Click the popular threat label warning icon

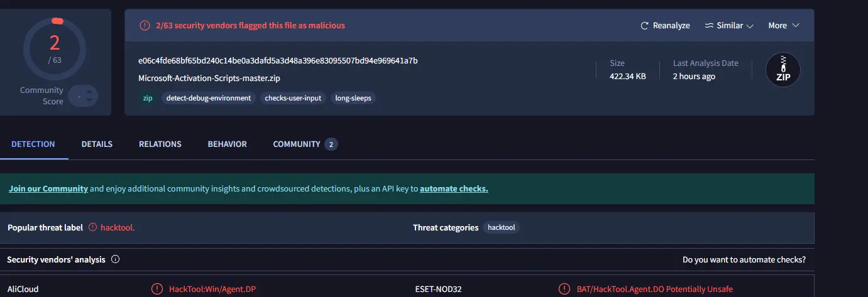coord(93,227)
